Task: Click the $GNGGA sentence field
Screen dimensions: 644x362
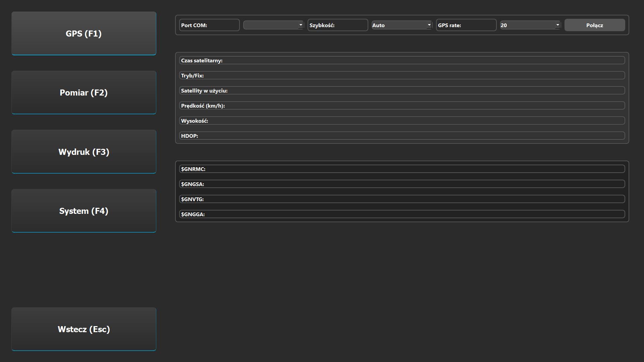Action: 402,214
